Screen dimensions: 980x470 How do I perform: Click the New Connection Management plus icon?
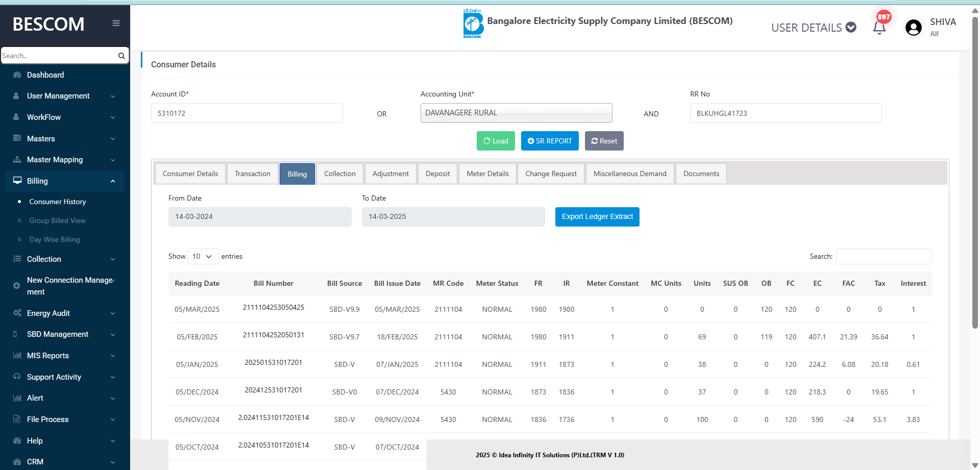(x=16, y=286)
